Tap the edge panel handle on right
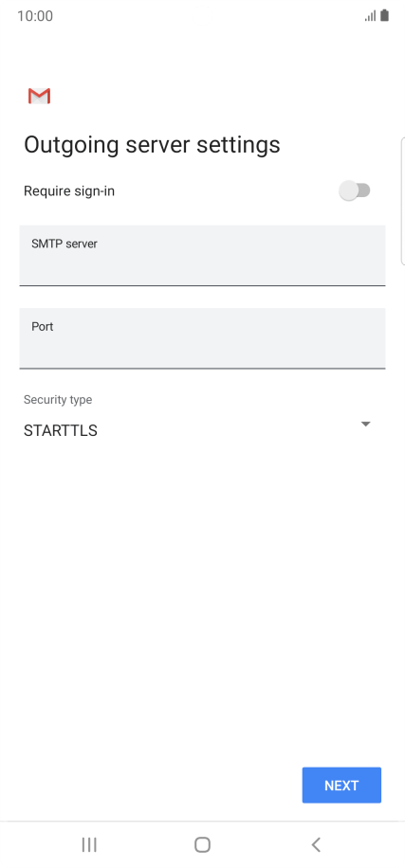This screenshot has height=868, width=405. (403, 202)
